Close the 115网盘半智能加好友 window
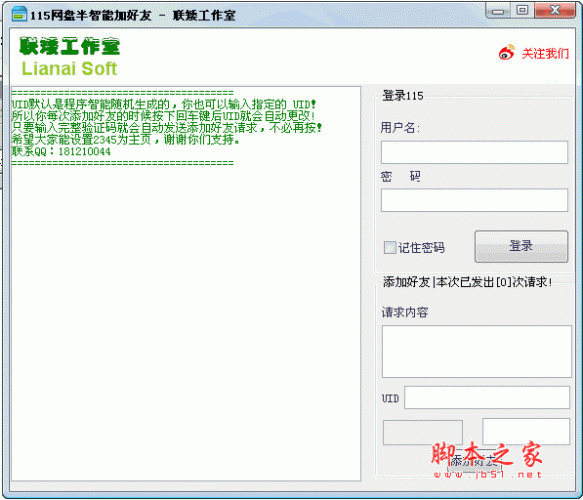583x500 pixels. (x=555, y=10)
